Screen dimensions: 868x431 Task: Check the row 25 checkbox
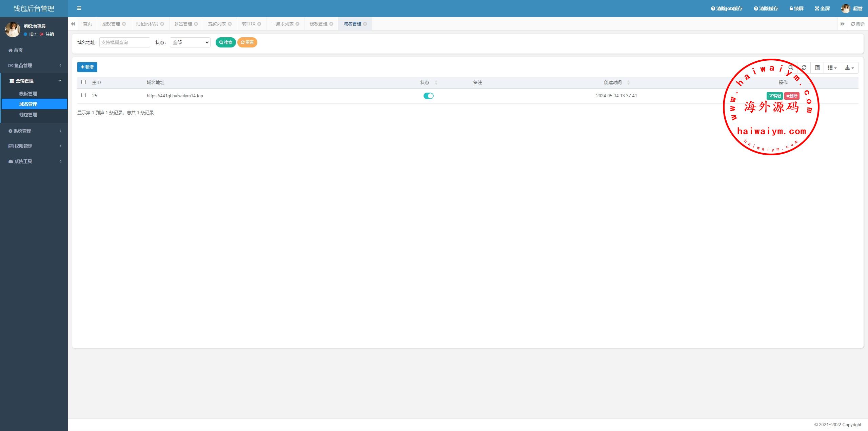[84, 95]
